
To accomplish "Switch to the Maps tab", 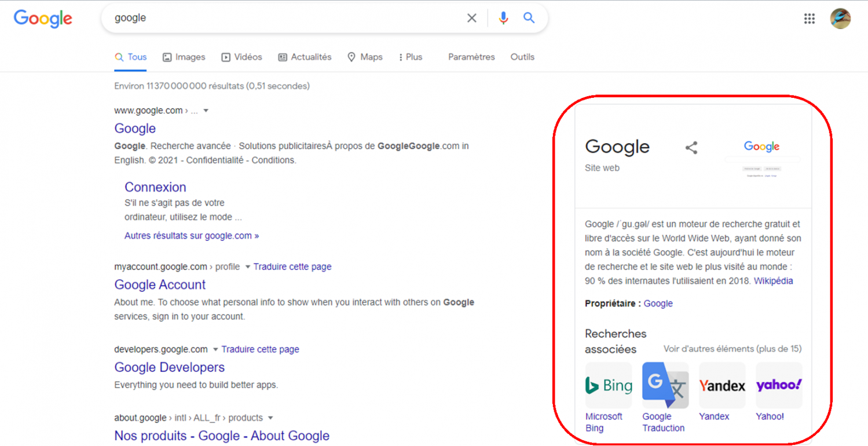I will (365, 57).
